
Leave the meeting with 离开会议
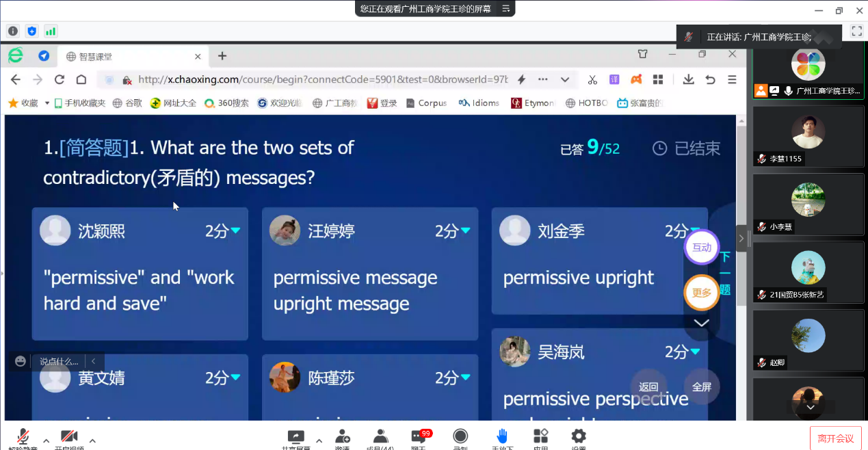point(835,438)
